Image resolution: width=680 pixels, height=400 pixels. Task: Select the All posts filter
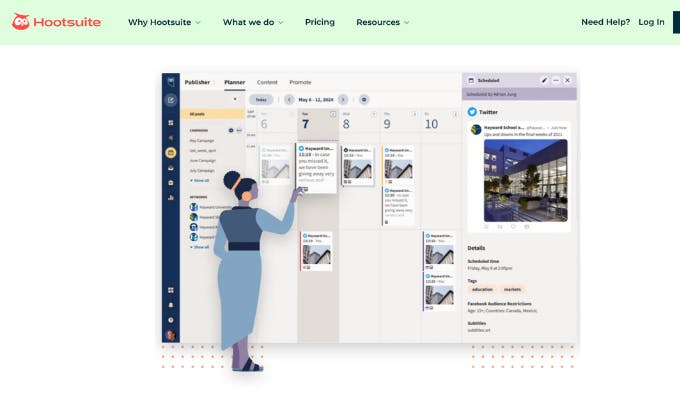pos(212,114)
